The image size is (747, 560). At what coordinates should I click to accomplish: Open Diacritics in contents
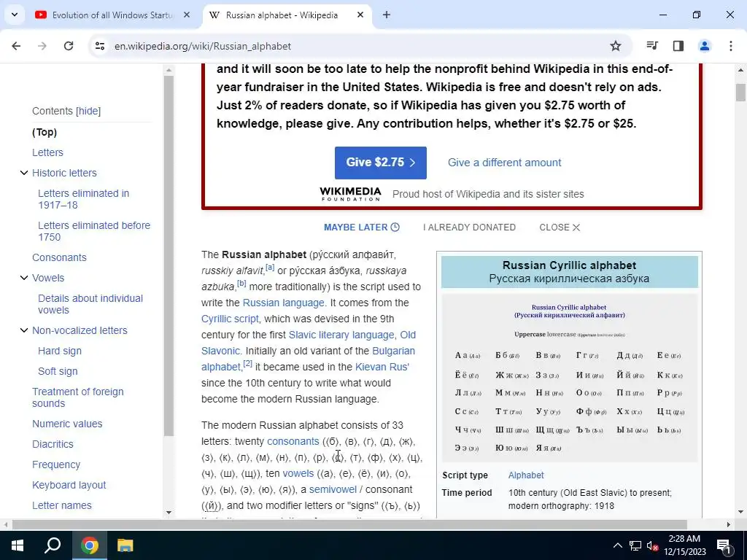(53, 444)
